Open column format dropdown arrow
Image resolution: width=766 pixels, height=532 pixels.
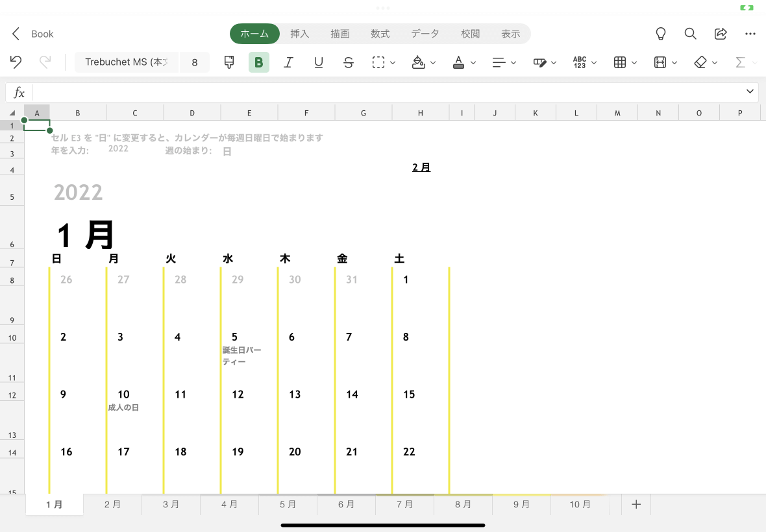[674, 62]
